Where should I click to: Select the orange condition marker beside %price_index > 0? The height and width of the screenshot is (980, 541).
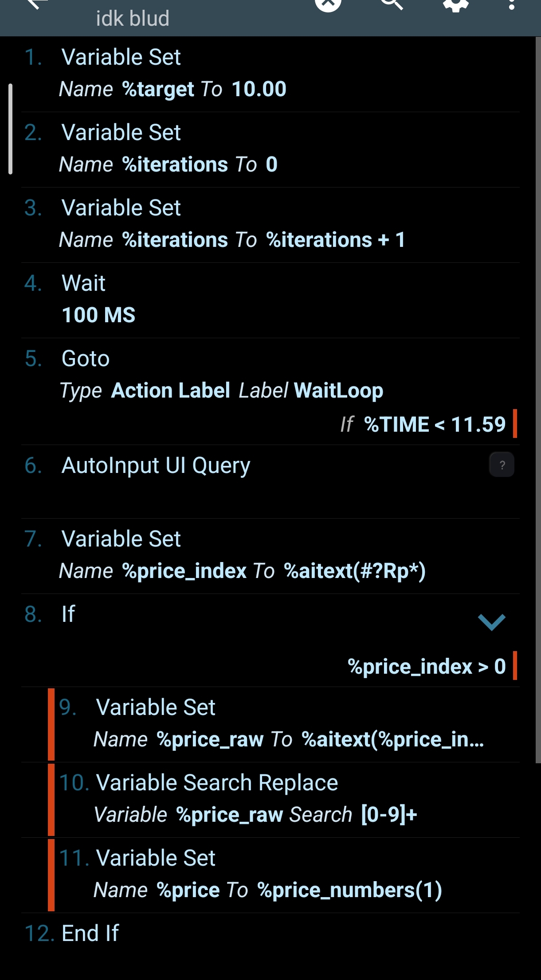[515, 665]
